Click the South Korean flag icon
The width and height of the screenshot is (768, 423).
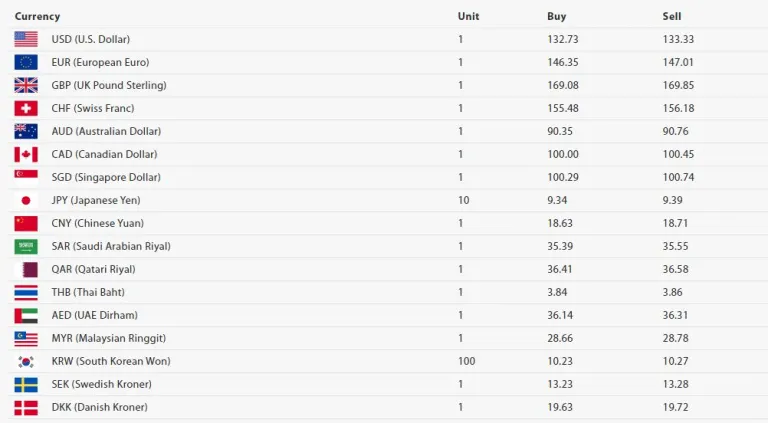coord(26,361)
